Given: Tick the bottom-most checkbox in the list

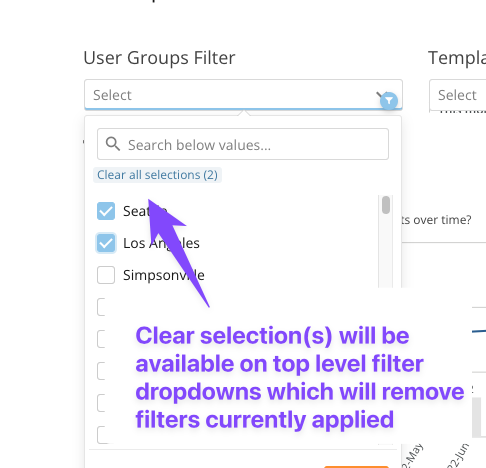Looking at the screenshot, I should (x=101, y=435).
